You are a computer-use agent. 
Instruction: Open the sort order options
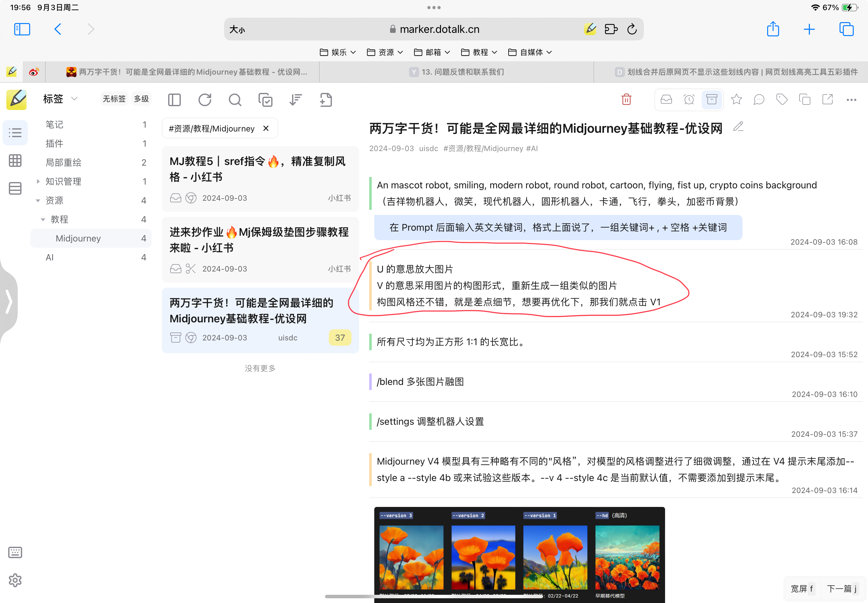pos(296,100)
